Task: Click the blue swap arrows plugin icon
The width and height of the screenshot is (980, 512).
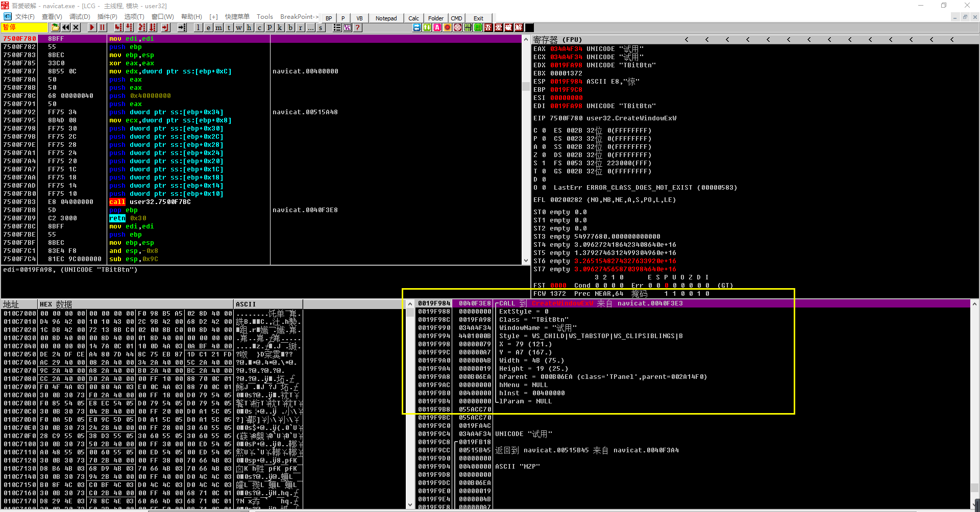Action: click(x=417, y=28)
